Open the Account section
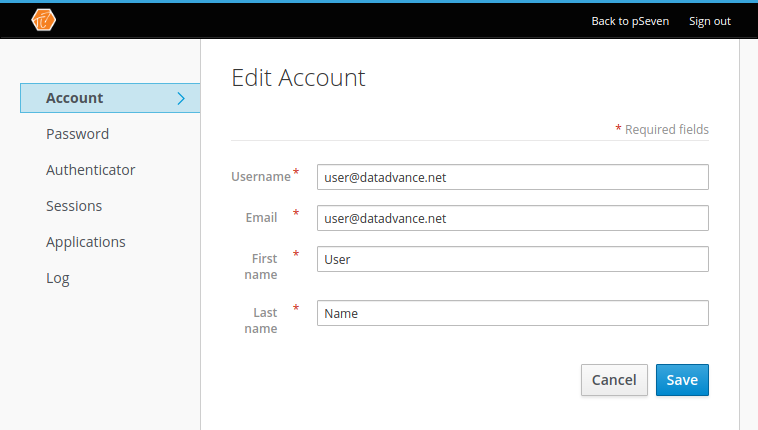 [110, 98]
